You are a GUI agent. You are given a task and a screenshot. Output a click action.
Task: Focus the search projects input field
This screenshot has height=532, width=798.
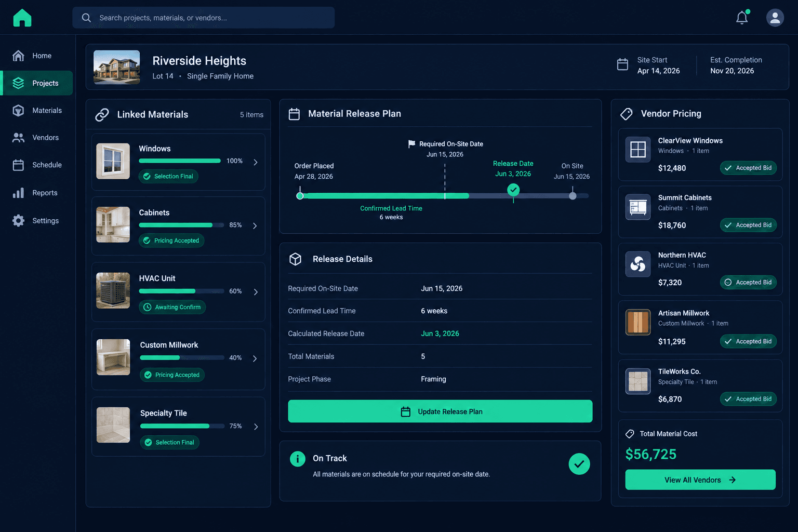204,18
